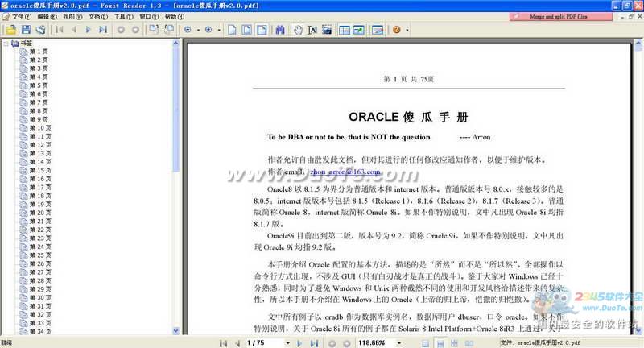
Task: Open the zoom in dropdown arrow
Action: 219,30
